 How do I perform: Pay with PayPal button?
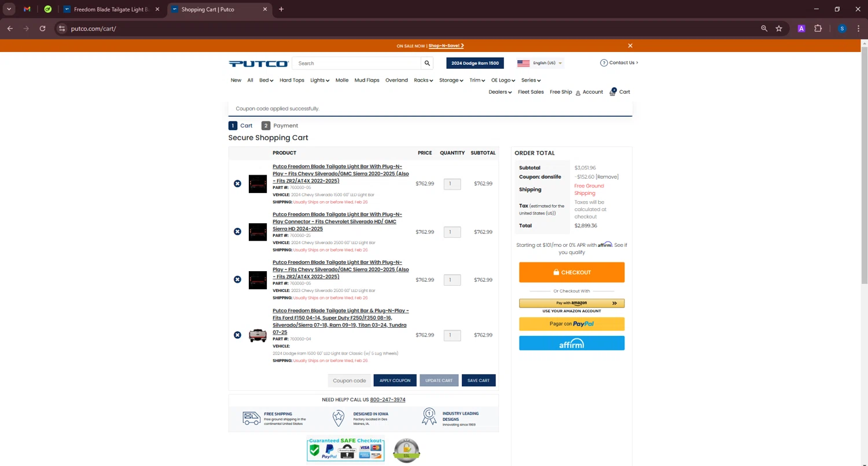(572, 324)
